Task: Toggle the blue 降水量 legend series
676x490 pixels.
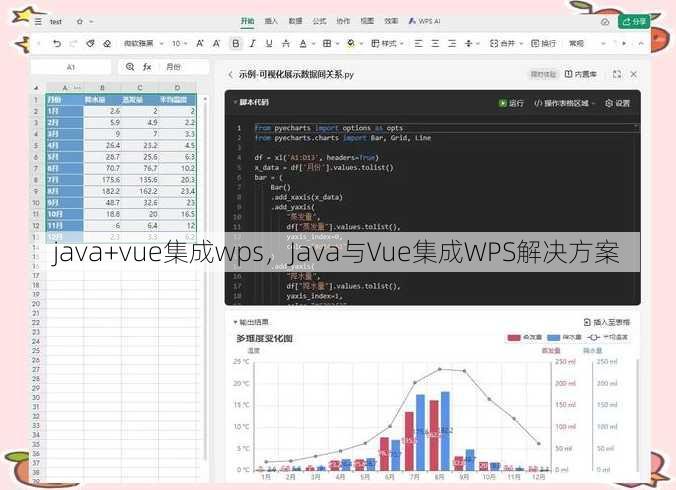Action: coord(564,337)
